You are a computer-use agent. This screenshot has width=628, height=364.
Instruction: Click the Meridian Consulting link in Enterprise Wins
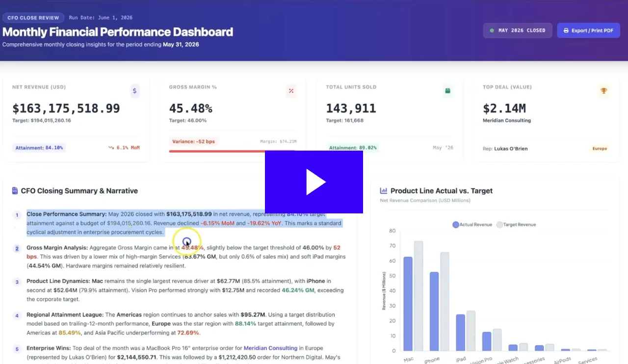point(270,348)
